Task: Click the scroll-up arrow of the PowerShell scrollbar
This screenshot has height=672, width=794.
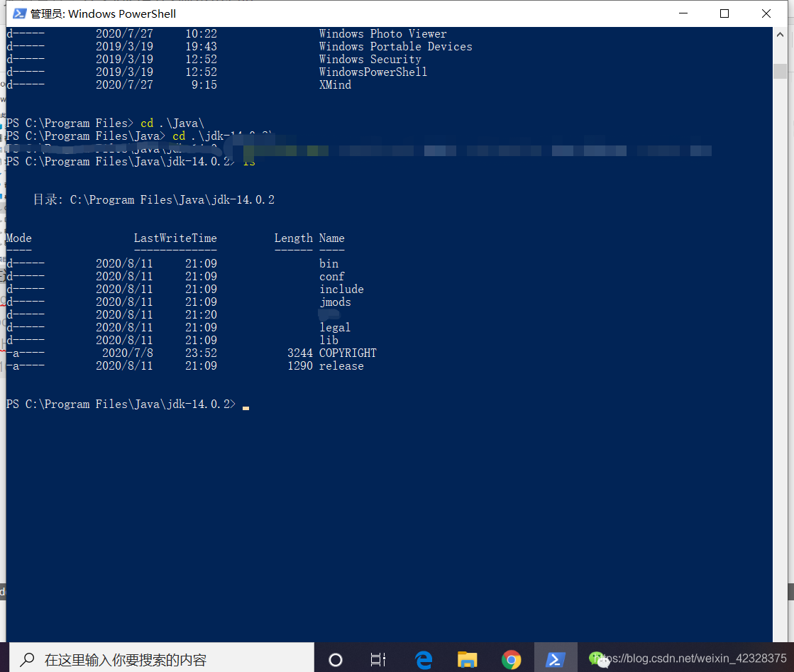Action: (x=780, y=35)
